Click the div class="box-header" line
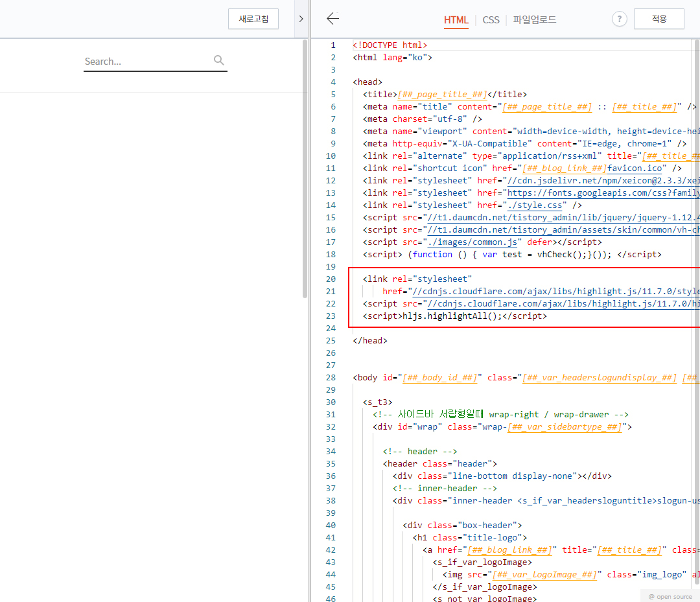Viewport: 700px width, 602px height. pyautogui.click(x=462, y=526)
